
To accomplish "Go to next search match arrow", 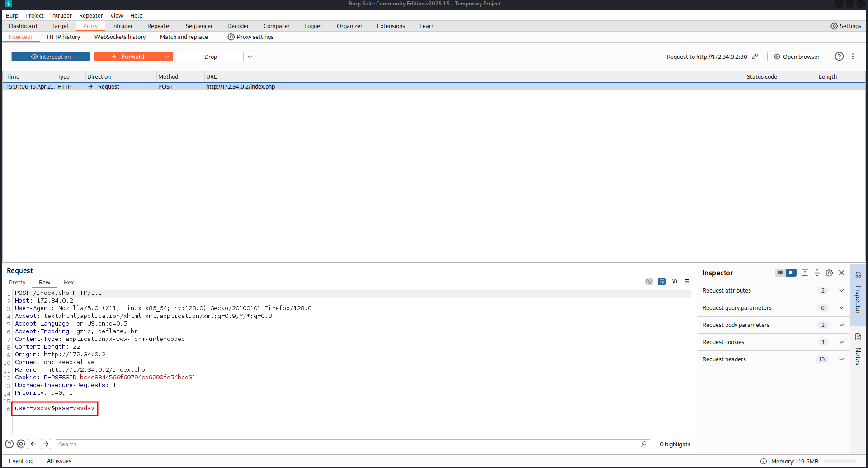I will [x=46, y=444].
